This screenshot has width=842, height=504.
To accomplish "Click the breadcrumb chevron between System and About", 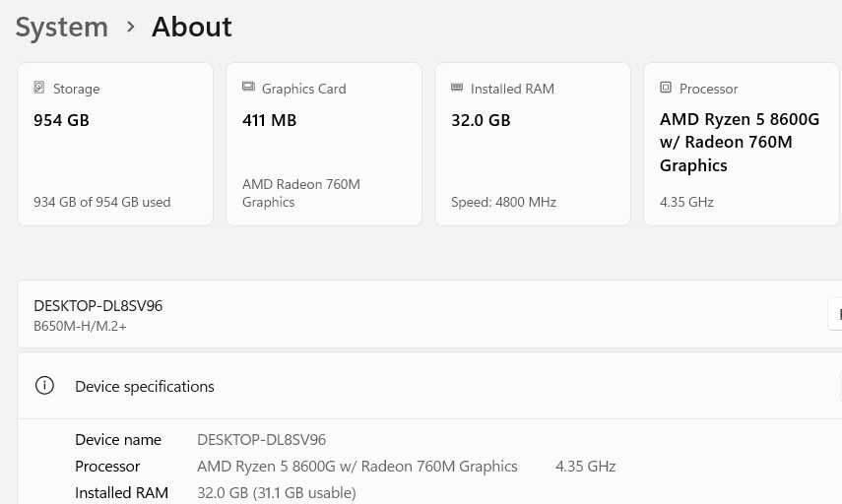I will pyautogui.click(x=130, y=28).
